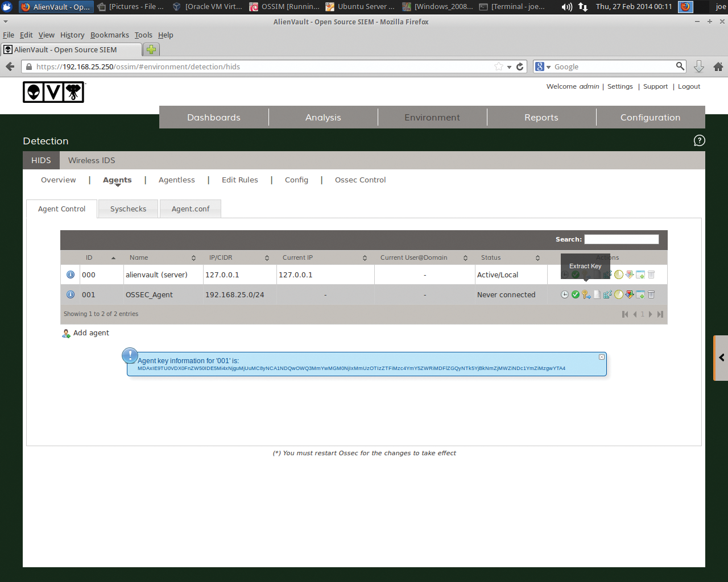Click the trash icon in alienvault server row

click(651, 275)
